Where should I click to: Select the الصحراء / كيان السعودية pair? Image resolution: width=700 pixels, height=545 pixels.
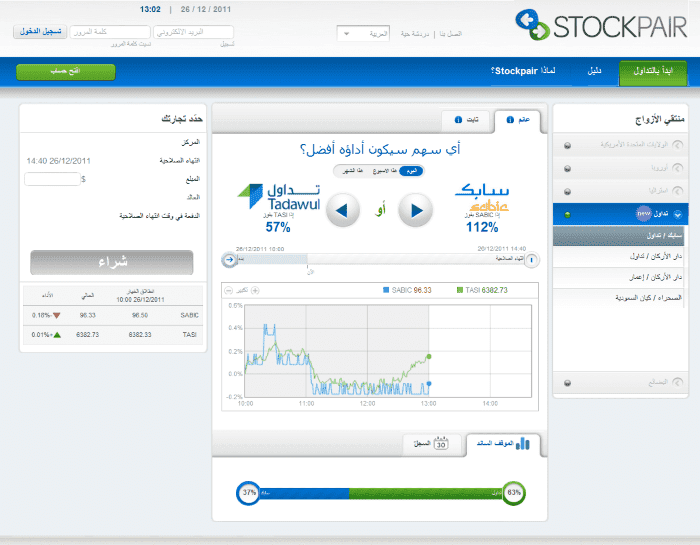618,298
